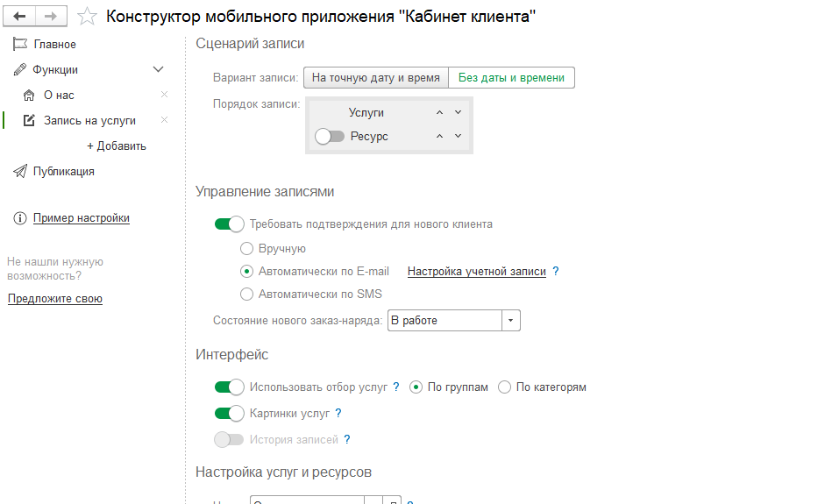Go to 'Публикация' in sidebar

[63, 172]
